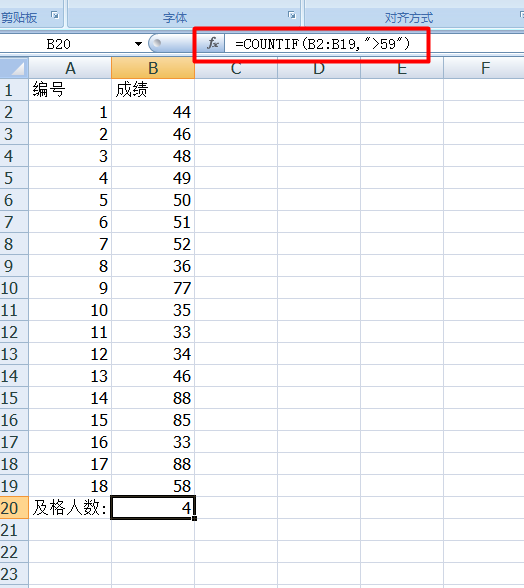Viewport: 524px width, 588px height.
Task: Click the 剪贴板 group label
Action: (x=19, y=17)
